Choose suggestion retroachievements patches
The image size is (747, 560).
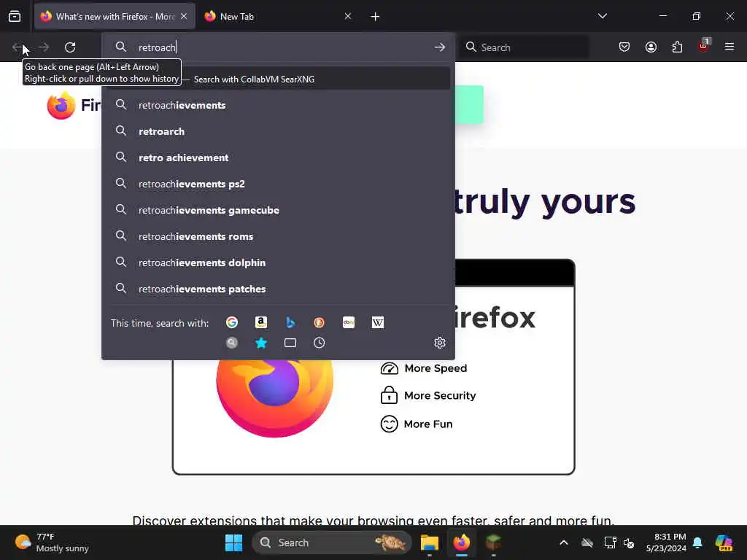click(278, 289)
